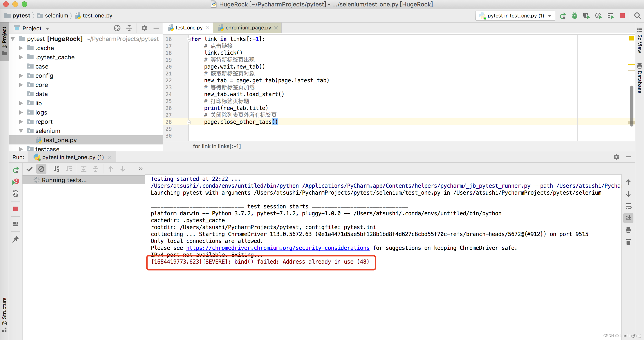Stop the running process in top toolbar
Image resolution: width=644 pixels, height=340 pixels.
[622, 16]
